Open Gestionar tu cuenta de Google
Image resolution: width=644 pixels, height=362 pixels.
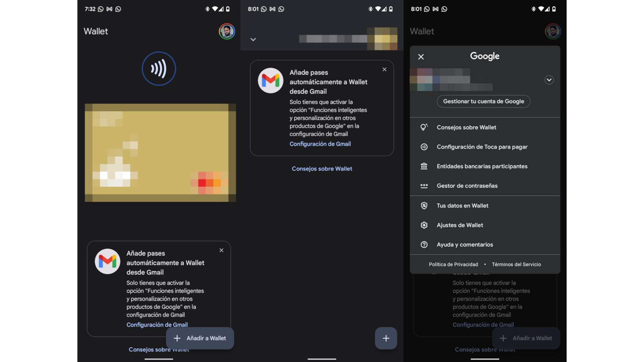[484, 101]
